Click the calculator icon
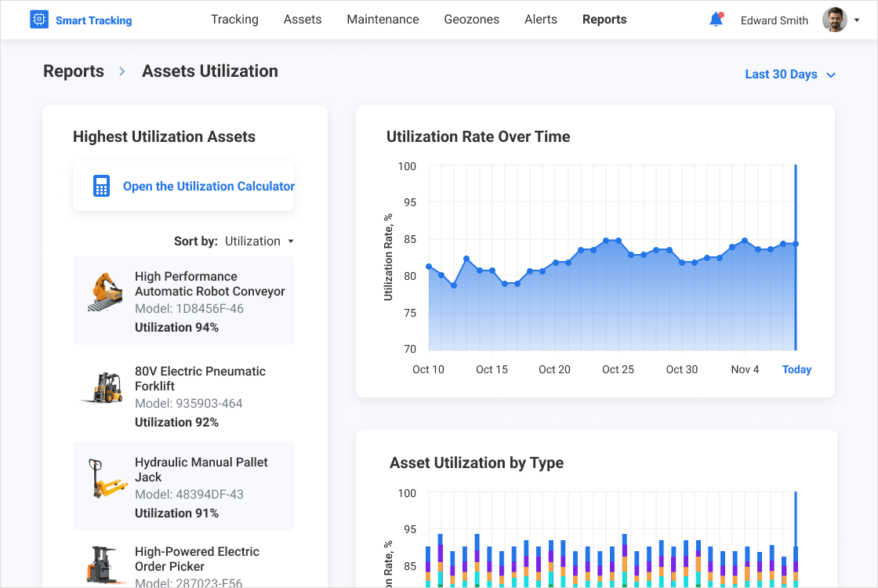Image resolution: width=878 pixels, height=588 pixels. (101, 186)
